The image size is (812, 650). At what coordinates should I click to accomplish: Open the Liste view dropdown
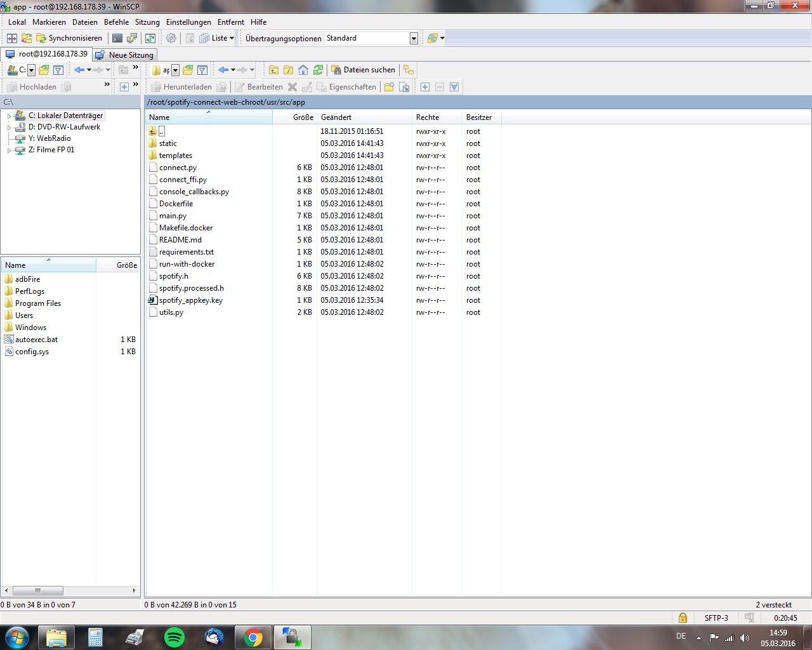(x=218, y=38)
